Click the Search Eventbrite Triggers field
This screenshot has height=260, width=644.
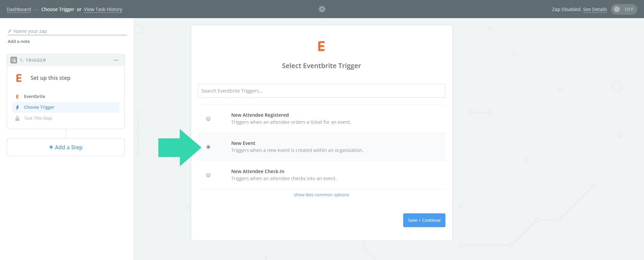(x=321, y=91)
